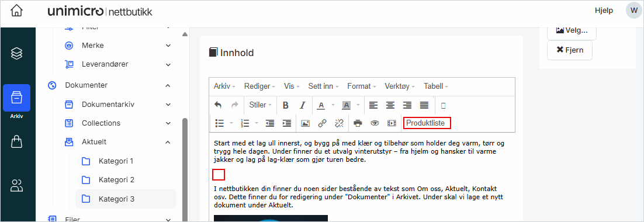Open the Arkiv editor menu
644x222 pixels.
224,86
